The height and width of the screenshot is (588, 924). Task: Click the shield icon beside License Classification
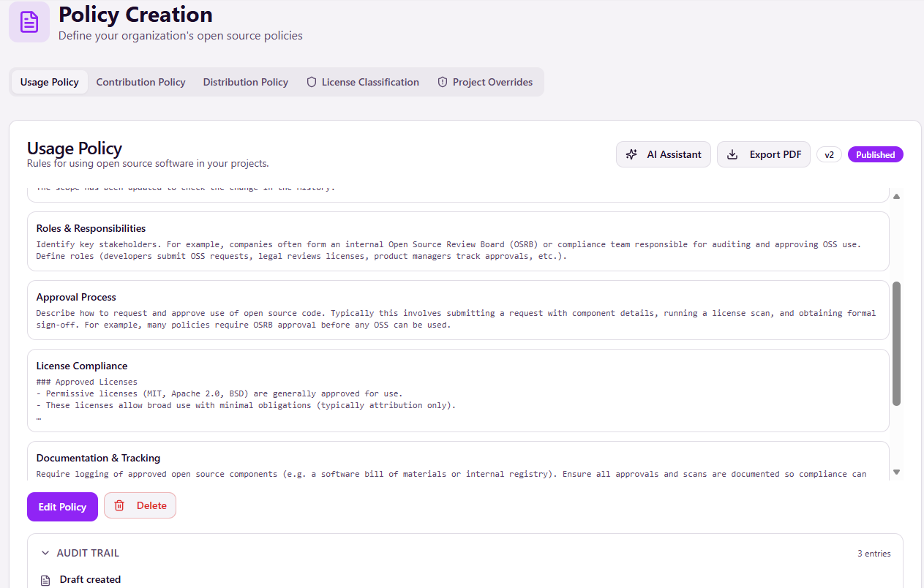coord(312,82)
